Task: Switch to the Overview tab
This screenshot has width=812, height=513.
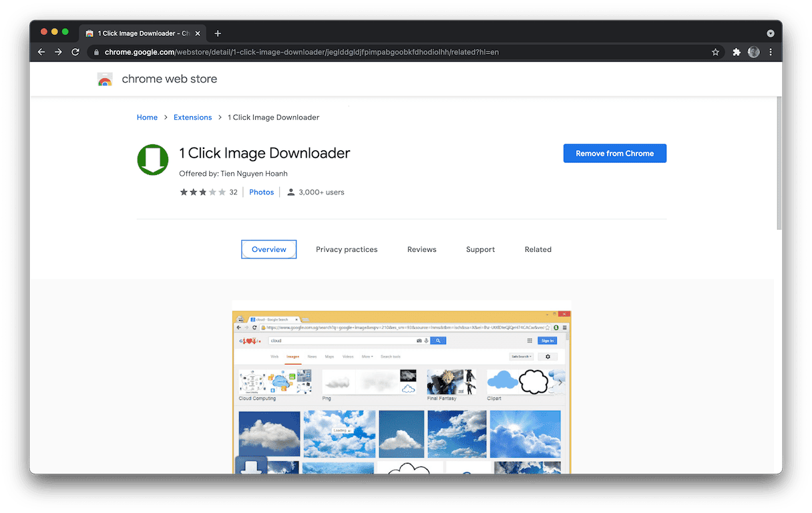Action: click(x=269, y=250)
